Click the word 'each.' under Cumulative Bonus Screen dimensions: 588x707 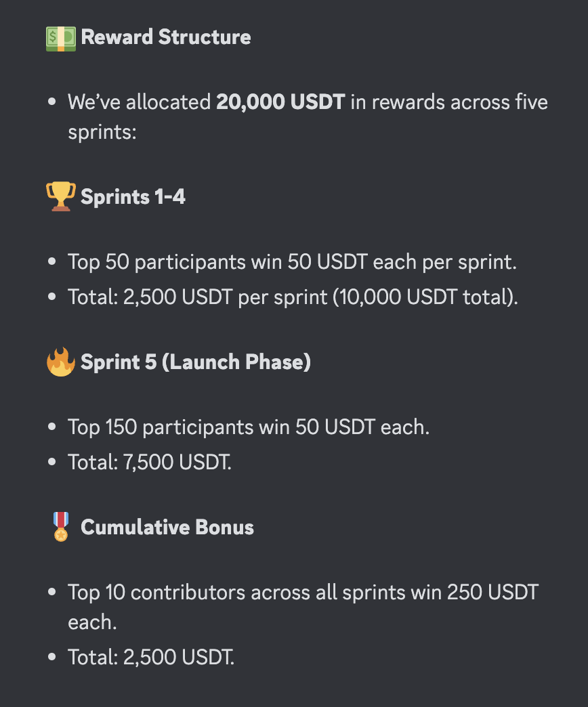(x=92, y=622)
